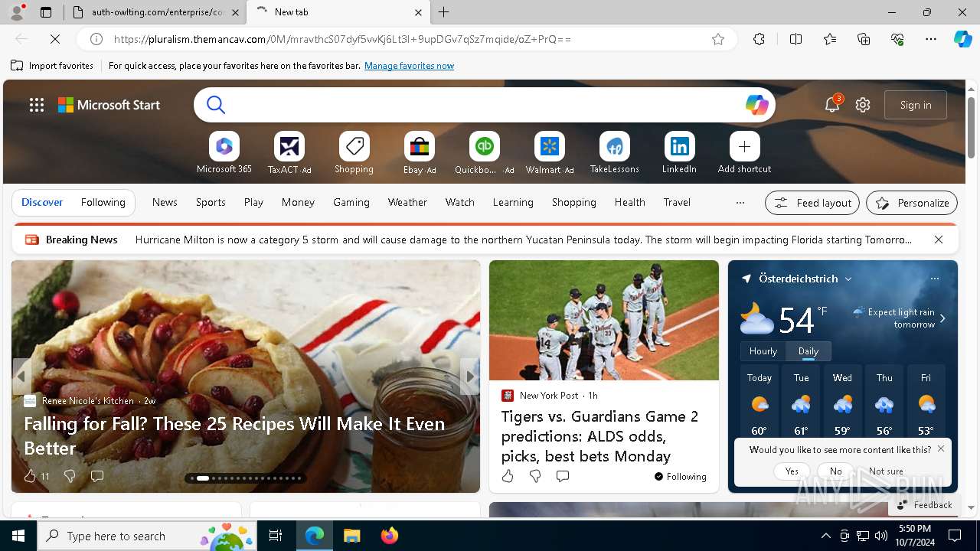Answer Not sure to content prompt
The image size is (980, 551).
click(886, 471)
